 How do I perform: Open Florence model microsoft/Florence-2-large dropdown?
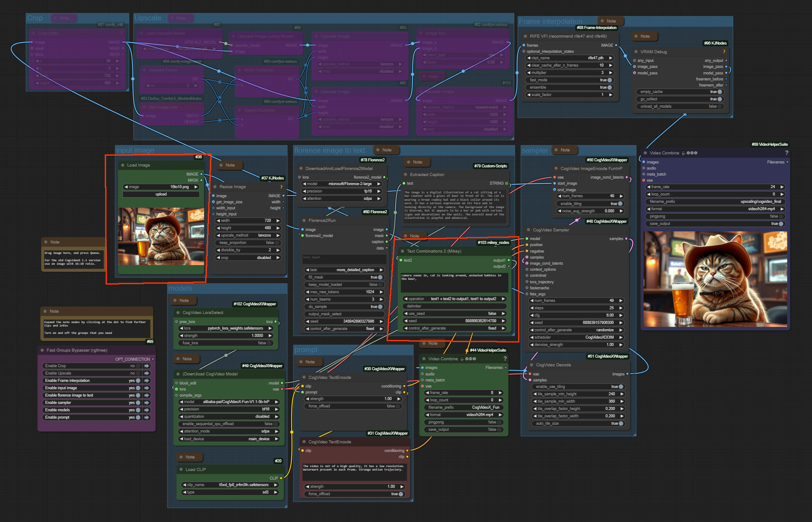342,184
